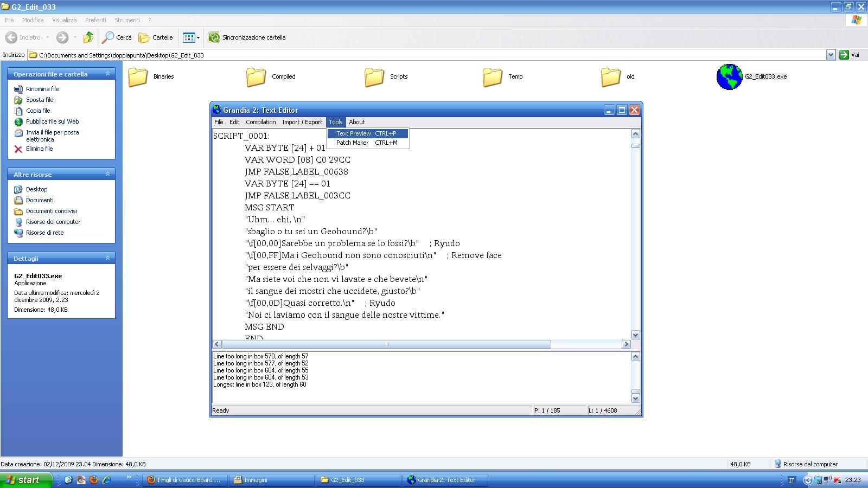
Task: Open the Indietro history dropdown arrow
Action: [x=47, y=37]
